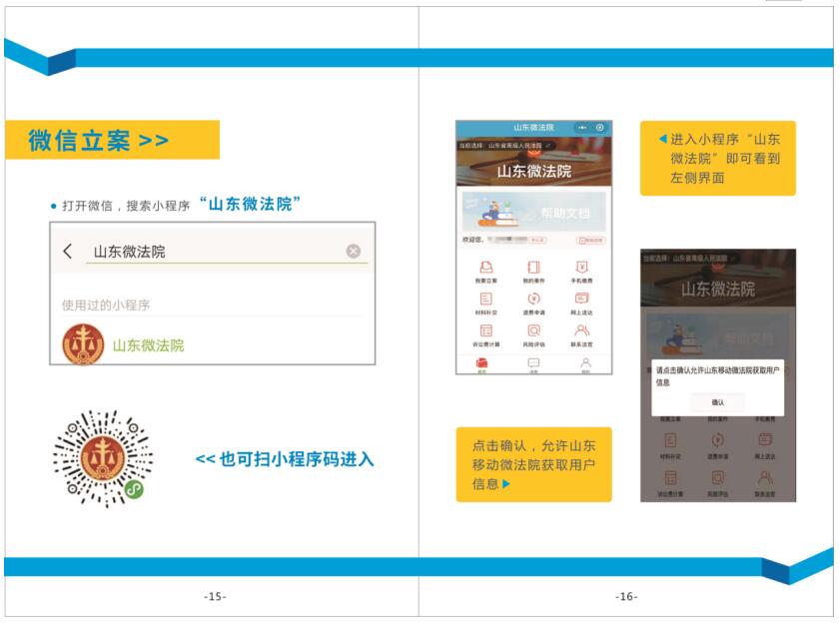Clear the search field with the X icon
This screenshot has width=840, height=623.
tap(353, 252)
